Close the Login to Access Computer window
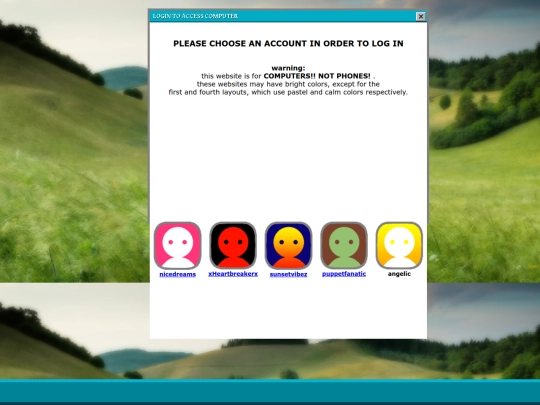540x405 pixels. (420, 16)
